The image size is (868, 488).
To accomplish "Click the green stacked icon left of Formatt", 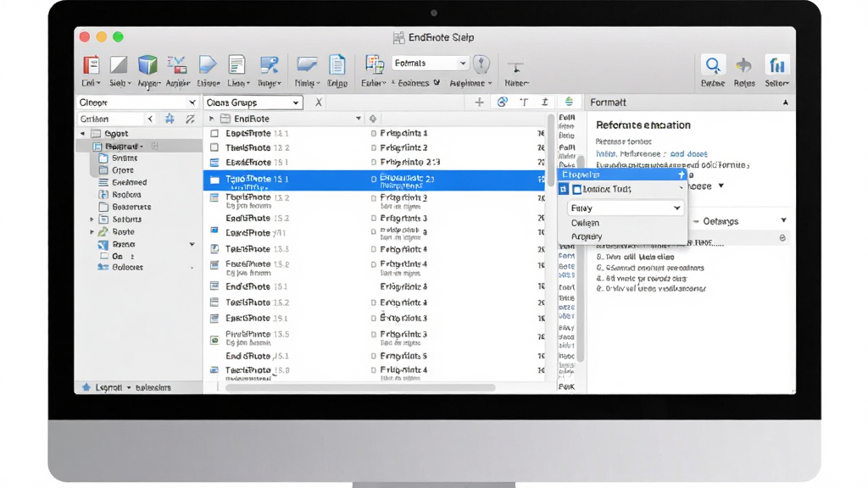I will click(x=569, y=102).
